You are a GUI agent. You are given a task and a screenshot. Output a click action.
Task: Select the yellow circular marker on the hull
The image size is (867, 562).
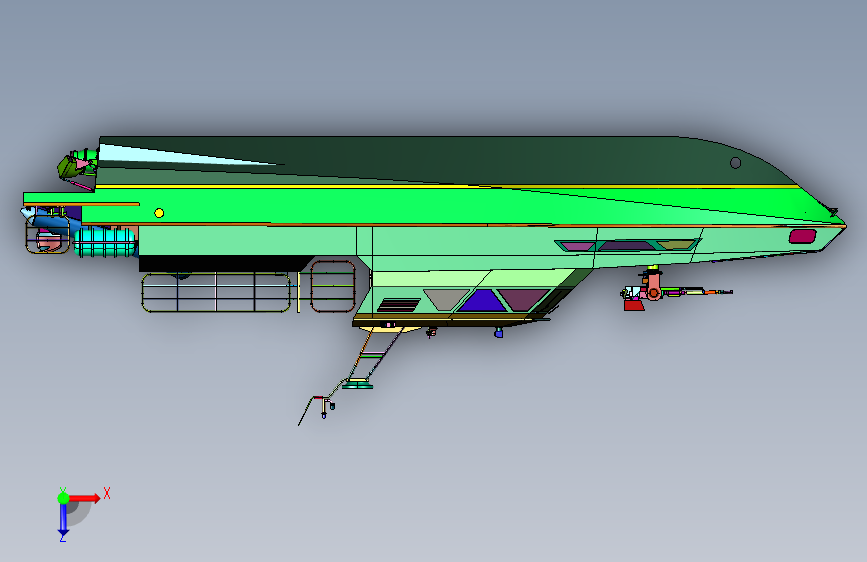(x=159, y=213)
